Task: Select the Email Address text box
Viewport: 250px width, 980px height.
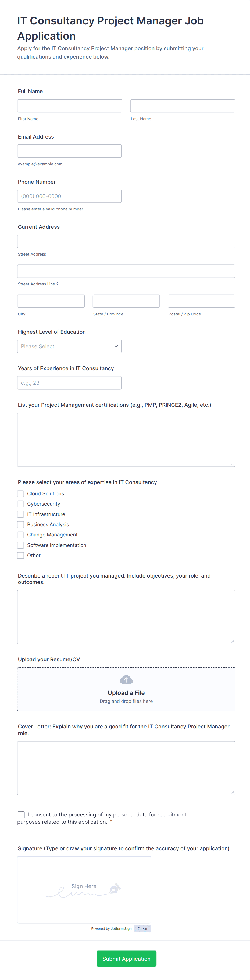Action: click(x=69, y=151)
